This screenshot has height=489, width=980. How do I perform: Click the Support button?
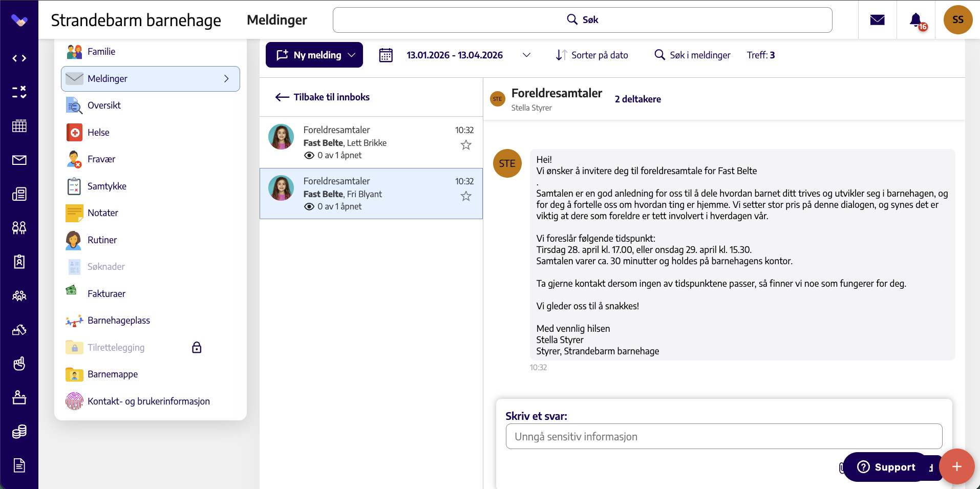click(886, 467)
